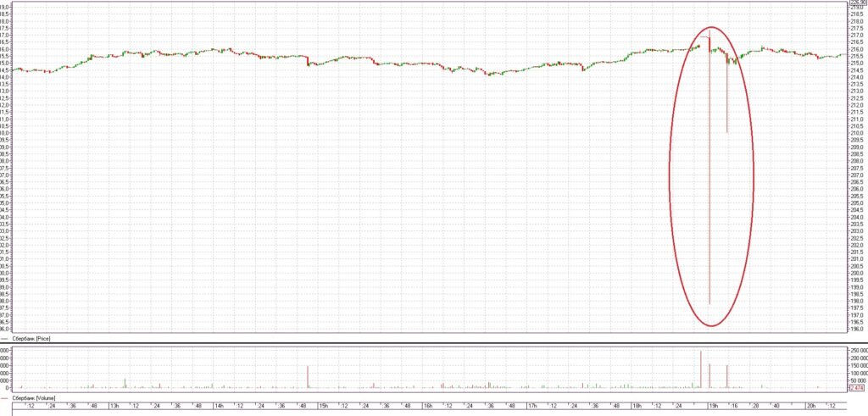The image size is (868, 416).
Task: Click the 196.0 label on right price axis
Action: 858,329
